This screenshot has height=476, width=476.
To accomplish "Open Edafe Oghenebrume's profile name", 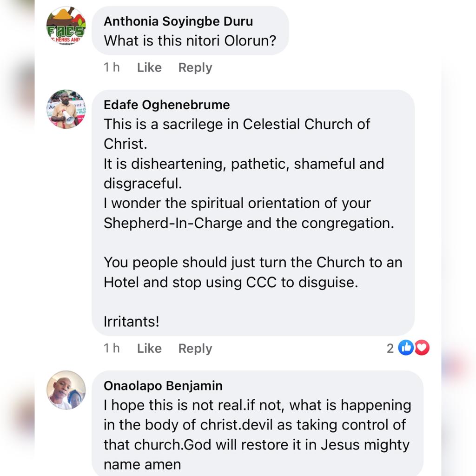I will [x=166, y=105].
